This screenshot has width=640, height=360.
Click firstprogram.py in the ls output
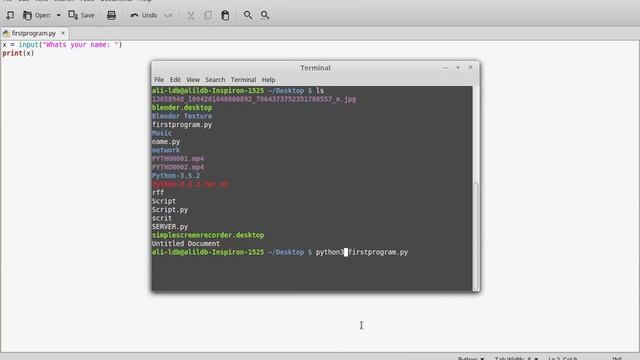point(182,125)
